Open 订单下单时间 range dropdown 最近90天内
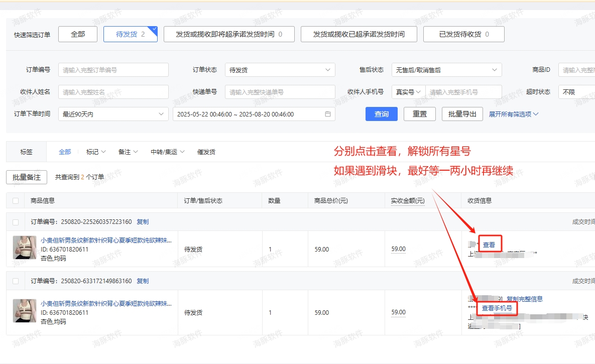Screen dimensions: 595x364 coord(113,114)
